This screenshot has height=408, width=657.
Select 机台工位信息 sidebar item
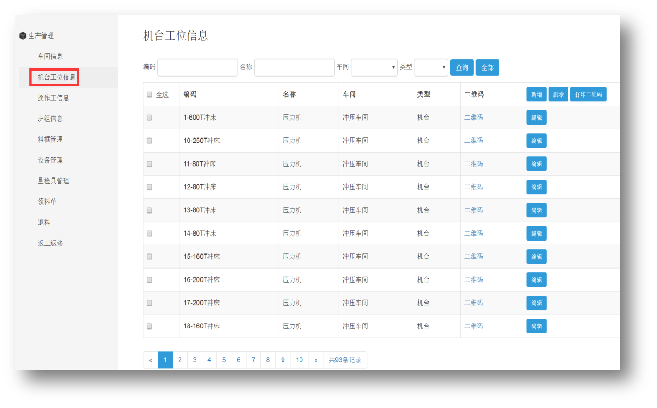(56, 77)
